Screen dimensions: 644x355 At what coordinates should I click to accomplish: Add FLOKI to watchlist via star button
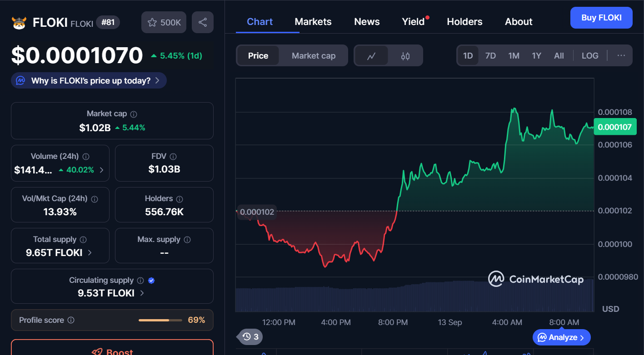[x=164, y=22]
